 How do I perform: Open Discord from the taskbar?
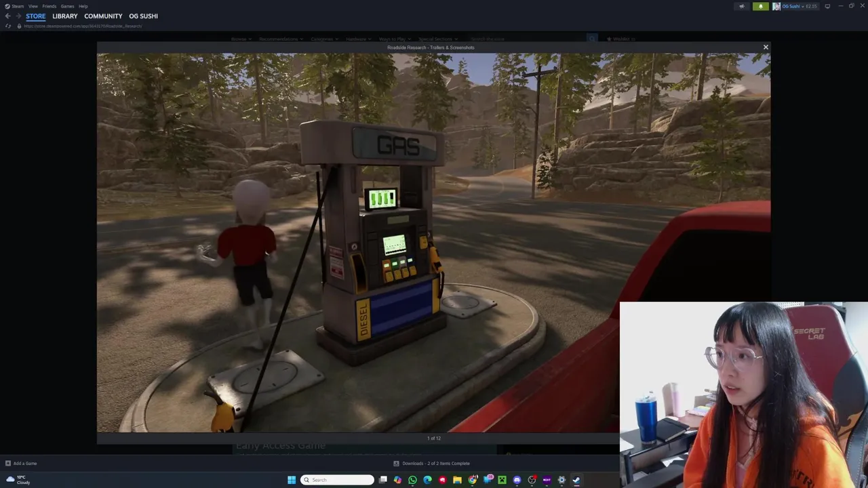click(x=517, y=480)
